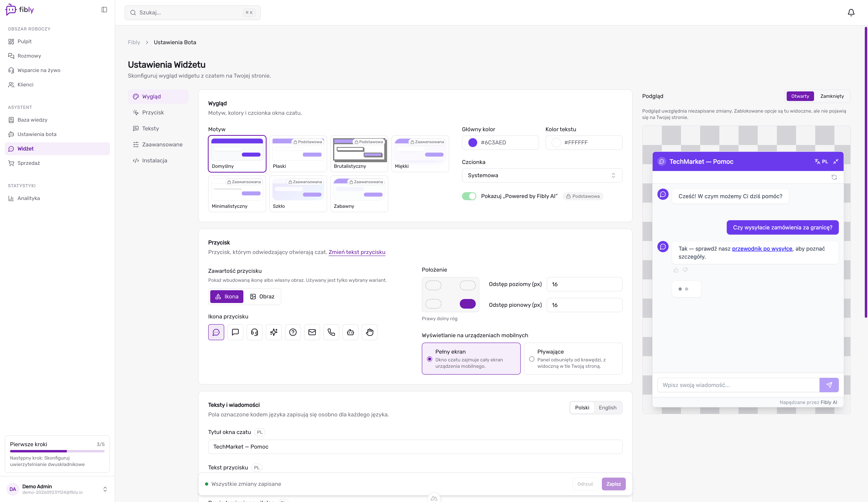This screenshot has width=868, height=502.
Task: Choose the headset button icon
Action: tap(255, 332)
